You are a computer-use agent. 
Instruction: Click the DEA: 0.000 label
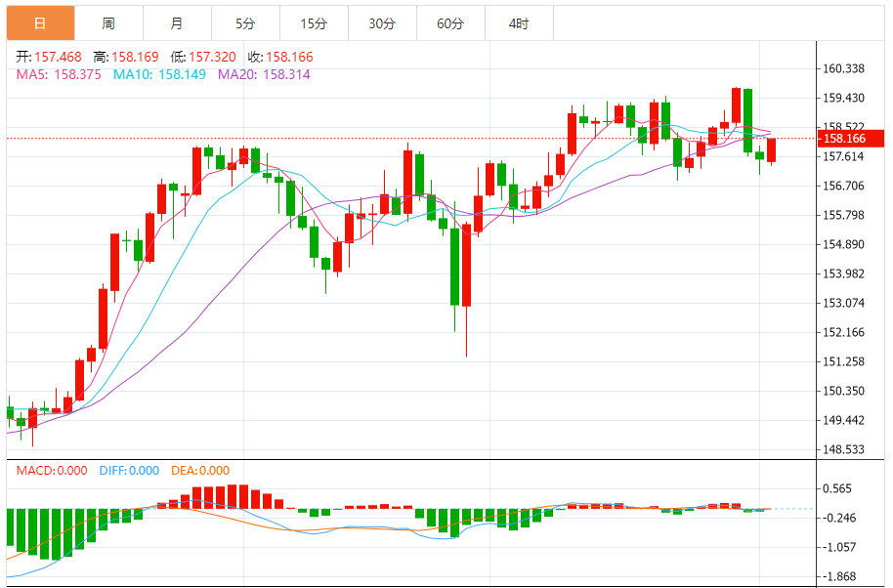[x=200, y=471]
